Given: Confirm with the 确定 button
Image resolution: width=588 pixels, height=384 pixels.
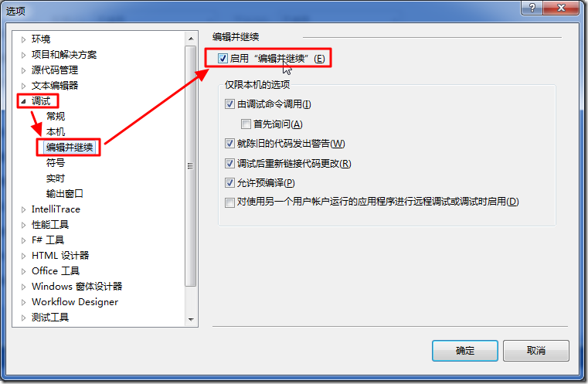Looking at the screenshot, I should point(464,351).
